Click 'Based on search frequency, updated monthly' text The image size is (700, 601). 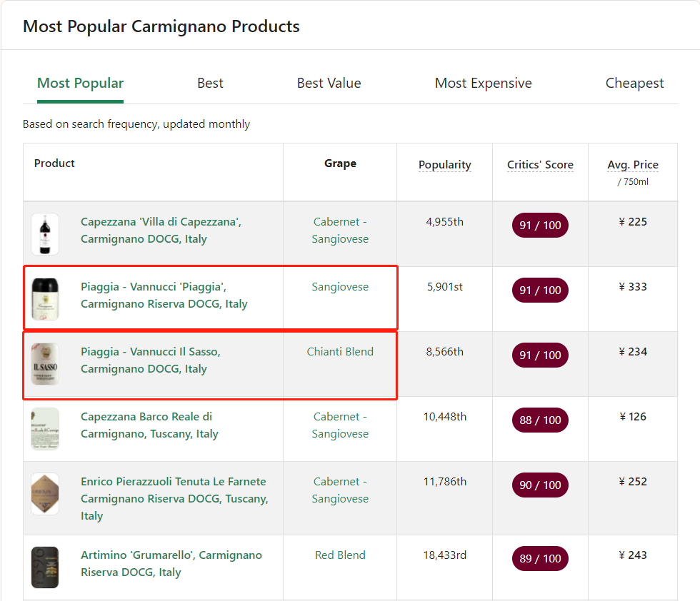click(136, 124)
